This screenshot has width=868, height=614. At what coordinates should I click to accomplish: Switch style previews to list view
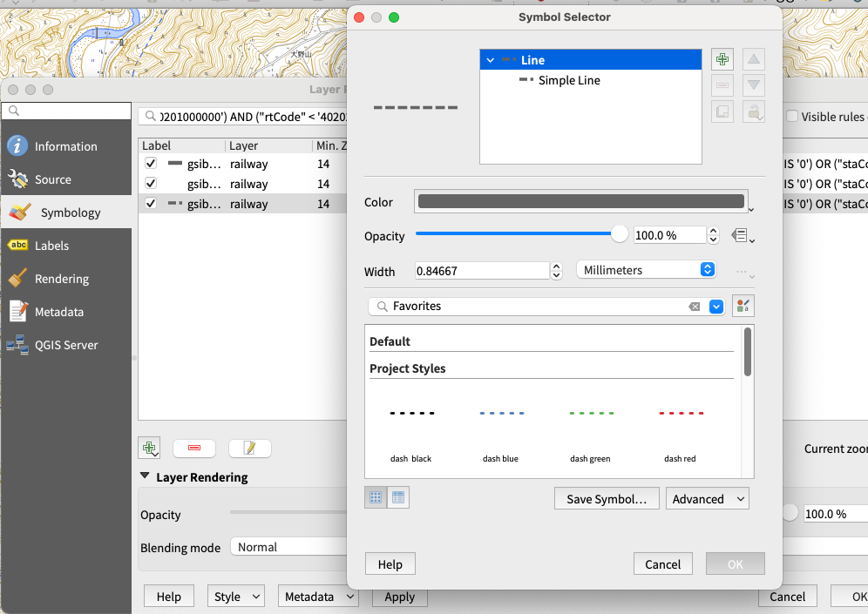[x=398, y=496]
